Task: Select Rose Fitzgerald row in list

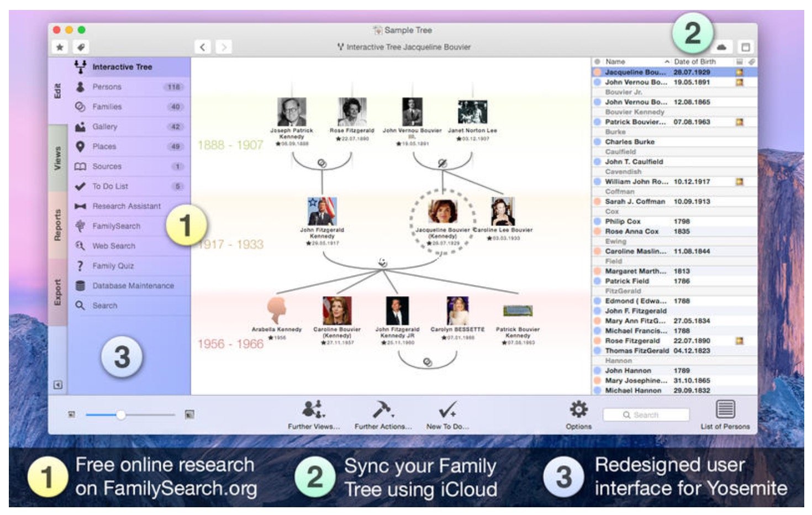Action: tap(674, 340)
